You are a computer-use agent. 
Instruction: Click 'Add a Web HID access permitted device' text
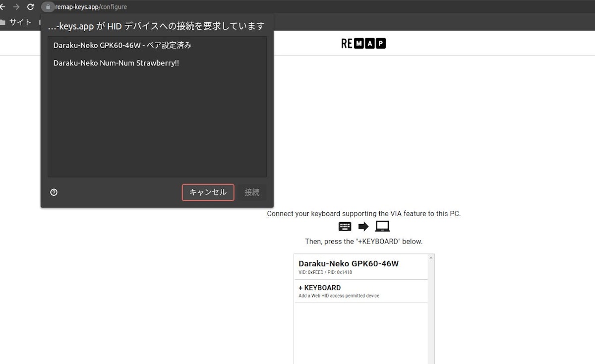[x=339, y=296]
